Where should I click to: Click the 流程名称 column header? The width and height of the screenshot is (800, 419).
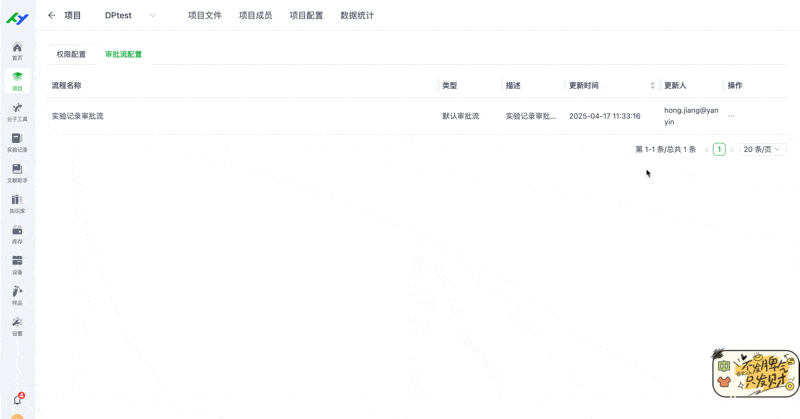(x=66, y=85)
